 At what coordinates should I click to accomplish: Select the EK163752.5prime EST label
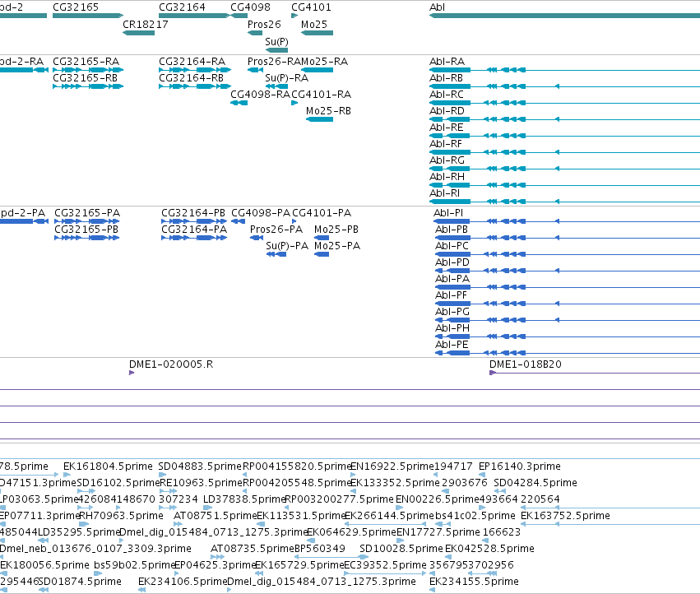(565, 516)
